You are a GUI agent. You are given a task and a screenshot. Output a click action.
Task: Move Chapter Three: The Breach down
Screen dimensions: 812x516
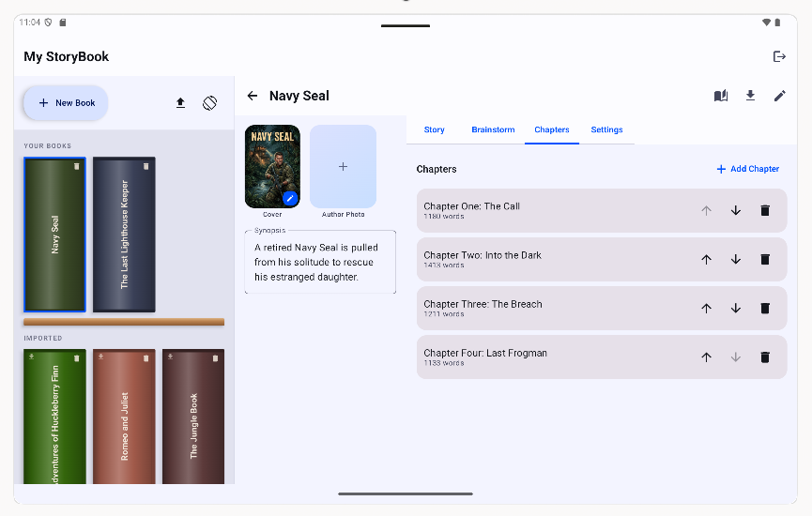(735, 309)
